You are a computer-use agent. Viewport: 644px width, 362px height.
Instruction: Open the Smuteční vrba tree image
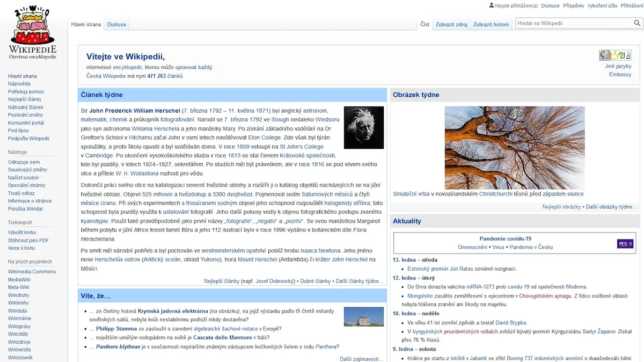coord(515,147)
